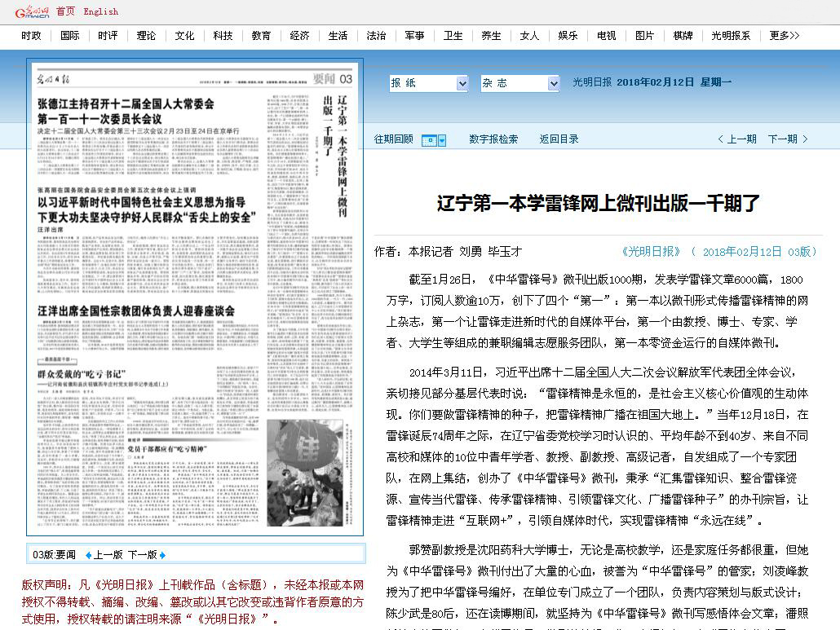Switch to the English version
The width and height of the screenshot is (840, 630).
point(100,11)
